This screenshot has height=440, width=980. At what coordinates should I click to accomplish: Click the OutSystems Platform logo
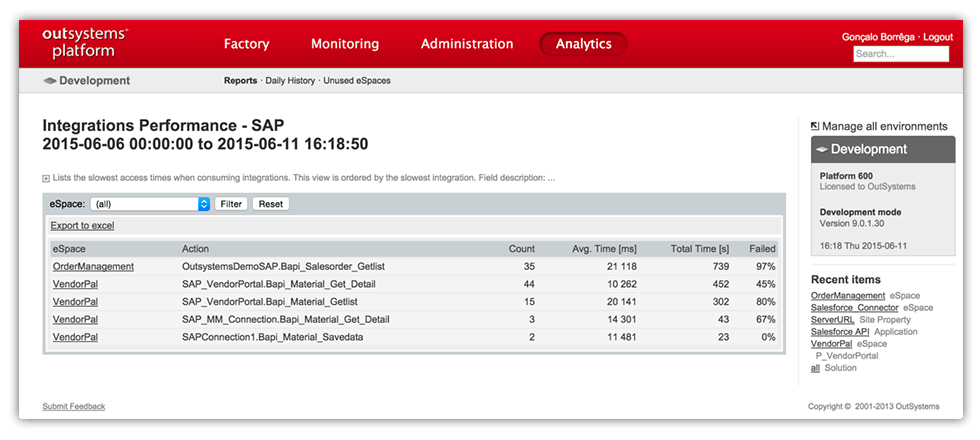coord(85,43)
